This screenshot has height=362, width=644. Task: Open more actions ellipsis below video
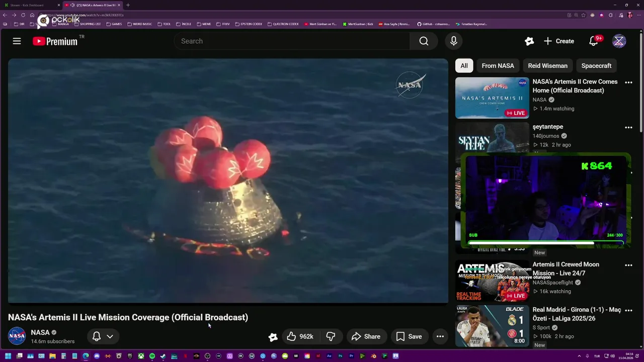point(440,336)
